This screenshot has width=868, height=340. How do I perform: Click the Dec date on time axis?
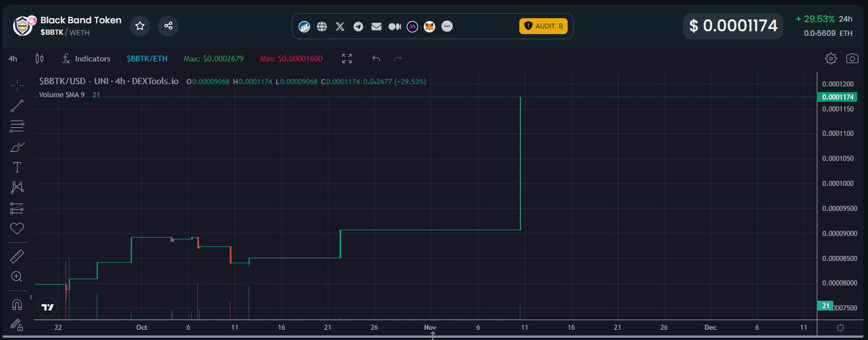[711, 328]
